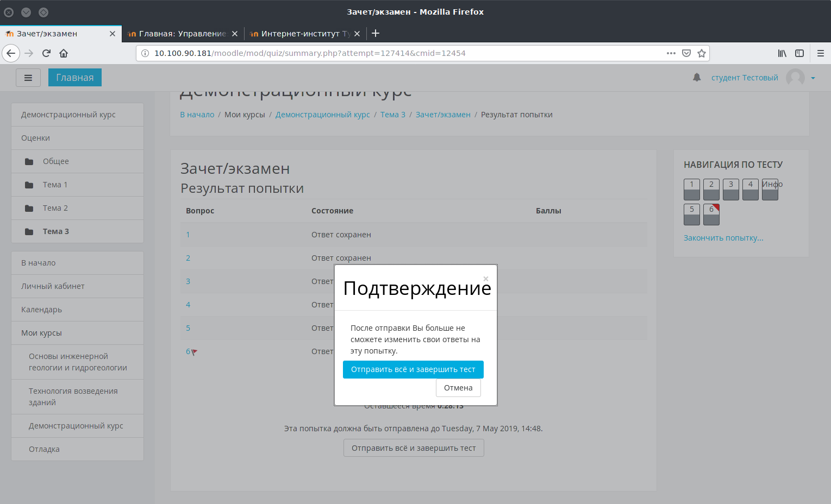Open question 3 link in results table
Viewport: 831px width, 504px height.
pos(188,281)
